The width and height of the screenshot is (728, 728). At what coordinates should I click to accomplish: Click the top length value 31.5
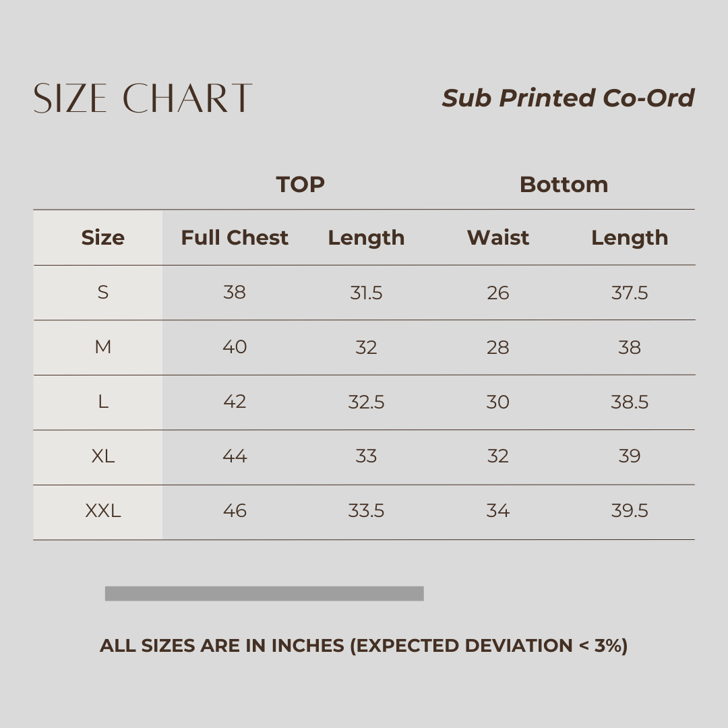(366, 293)
